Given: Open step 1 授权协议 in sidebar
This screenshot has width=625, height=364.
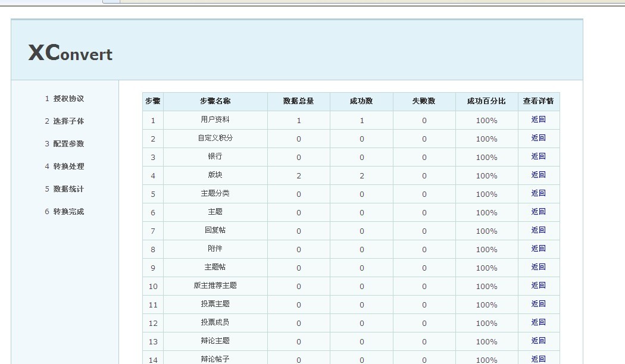Looking at the screenshot, I should (x=64, y=98).
